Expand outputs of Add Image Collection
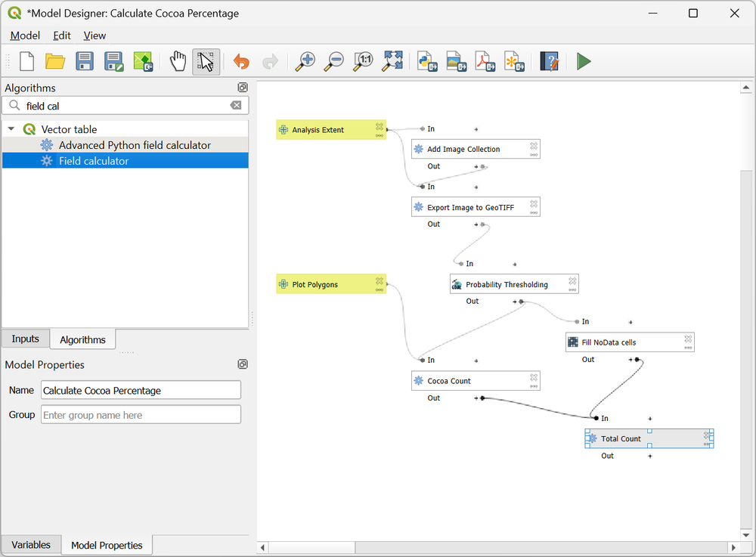 (x=476, y=166)
